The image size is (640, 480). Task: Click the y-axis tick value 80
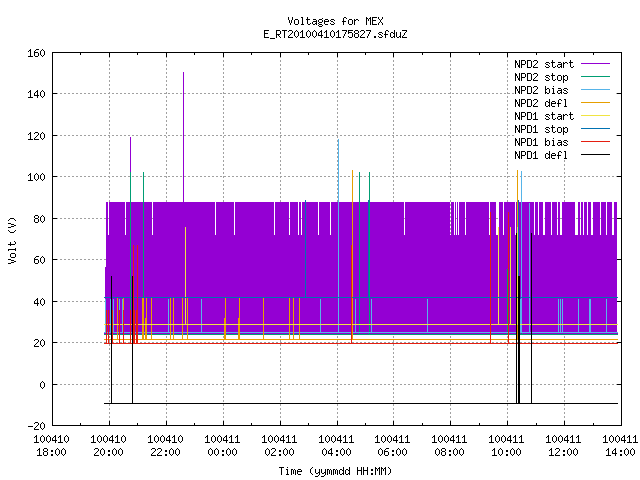click(x=39, y=219)
